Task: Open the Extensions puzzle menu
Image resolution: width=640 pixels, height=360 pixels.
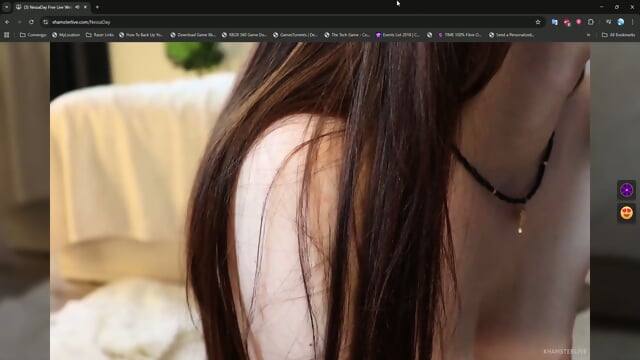Action: point(591,22)
